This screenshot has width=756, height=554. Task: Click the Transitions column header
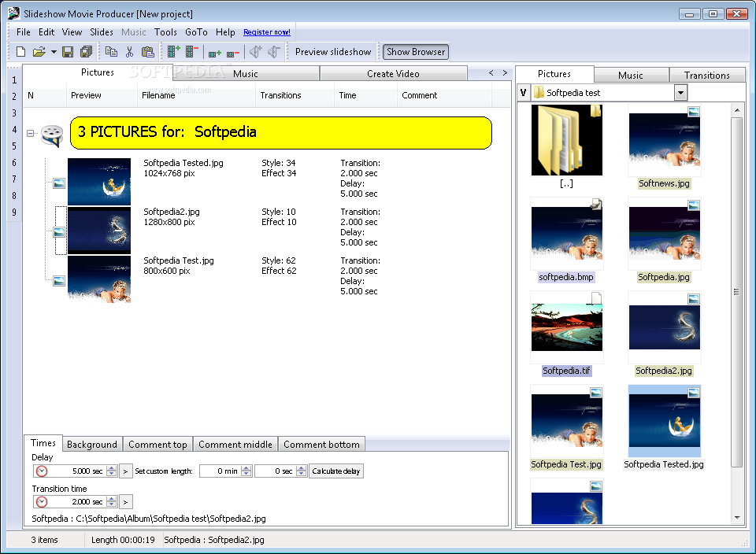tap(294, 95)
